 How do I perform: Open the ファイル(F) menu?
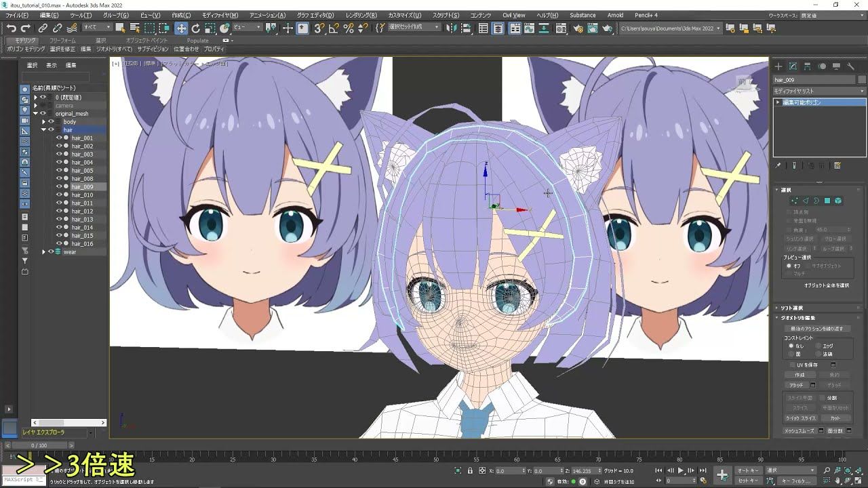17,15
